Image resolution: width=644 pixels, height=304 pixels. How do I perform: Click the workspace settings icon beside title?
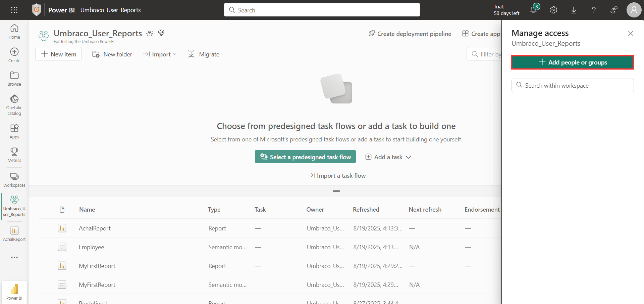150,33
